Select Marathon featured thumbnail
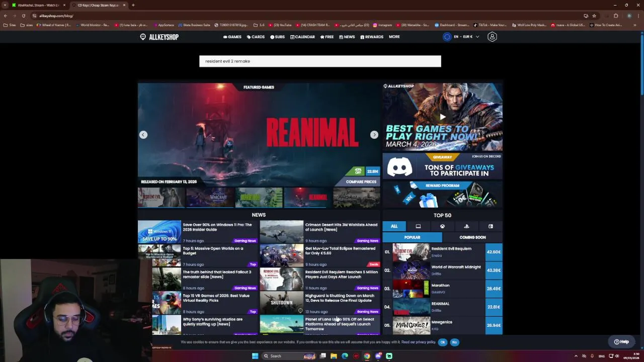The width and height of the screenshot is (644, 362). (x=259, y=198)
